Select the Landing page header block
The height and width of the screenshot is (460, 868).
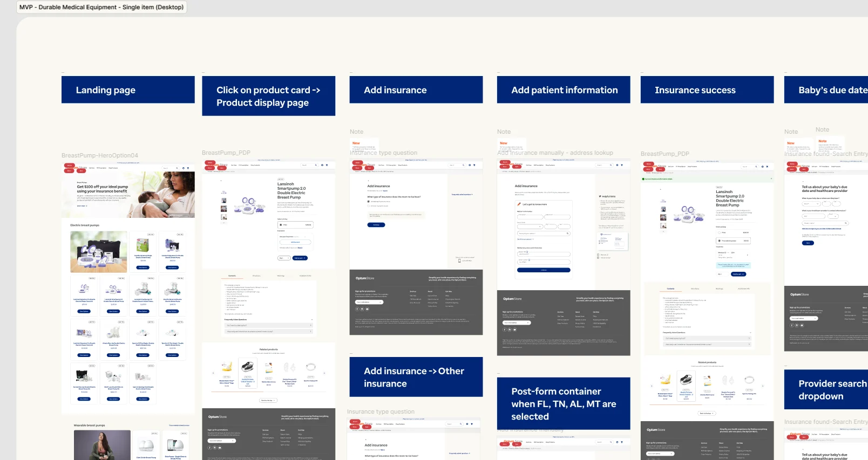(x=128, y=90)
